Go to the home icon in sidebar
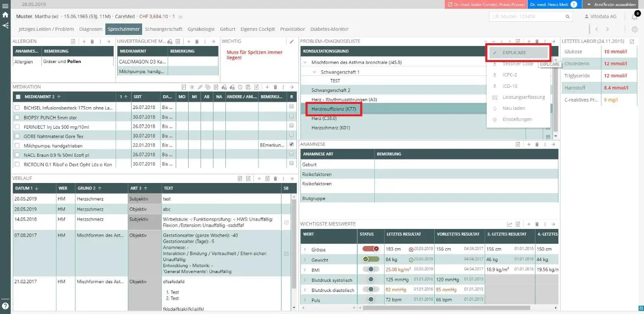 click(5, 15)
